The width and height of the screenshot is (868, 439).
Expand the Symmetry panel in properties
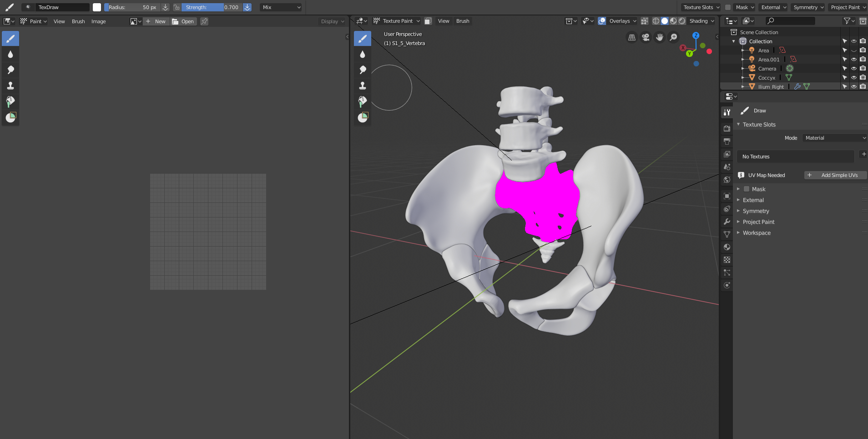coord(756,211)
